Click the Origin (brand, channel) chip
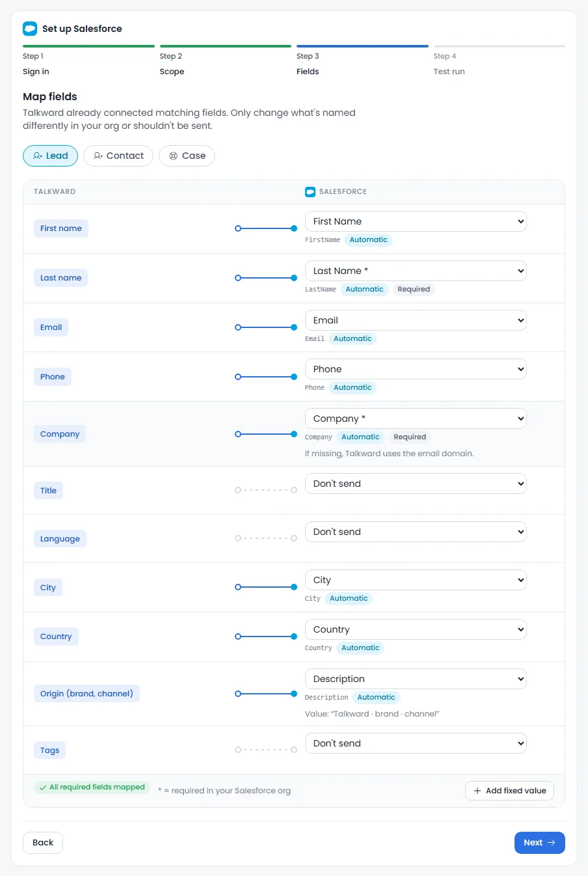 [87, 694]
